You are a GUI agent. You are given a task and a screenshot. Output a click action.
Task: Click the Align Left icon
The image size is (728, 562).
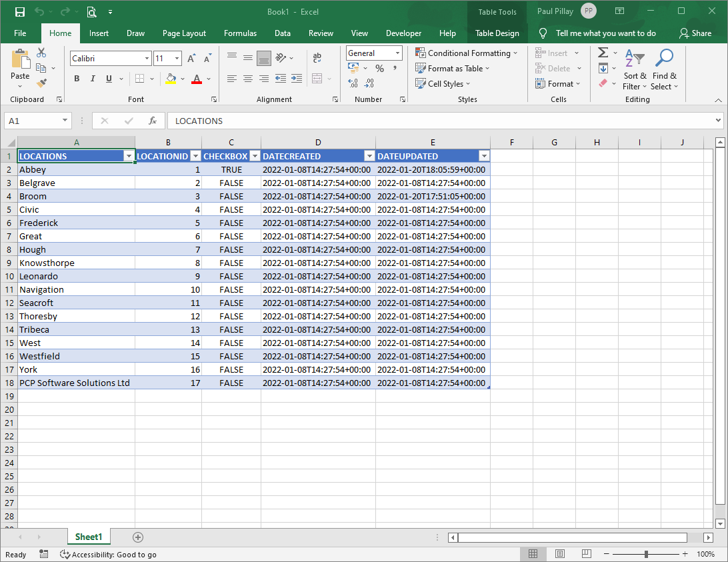pyautogui.click(x=232, y=79)
